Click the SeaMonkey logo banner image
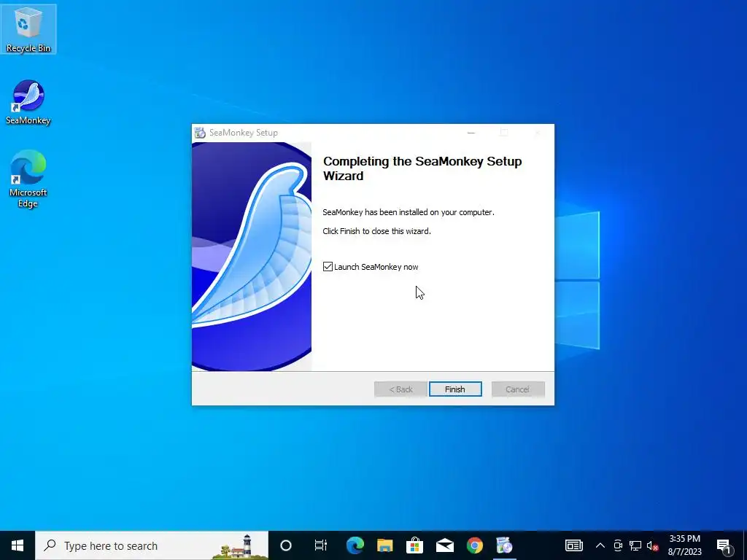This screenshot has height=560, width=747. point(252,256)
